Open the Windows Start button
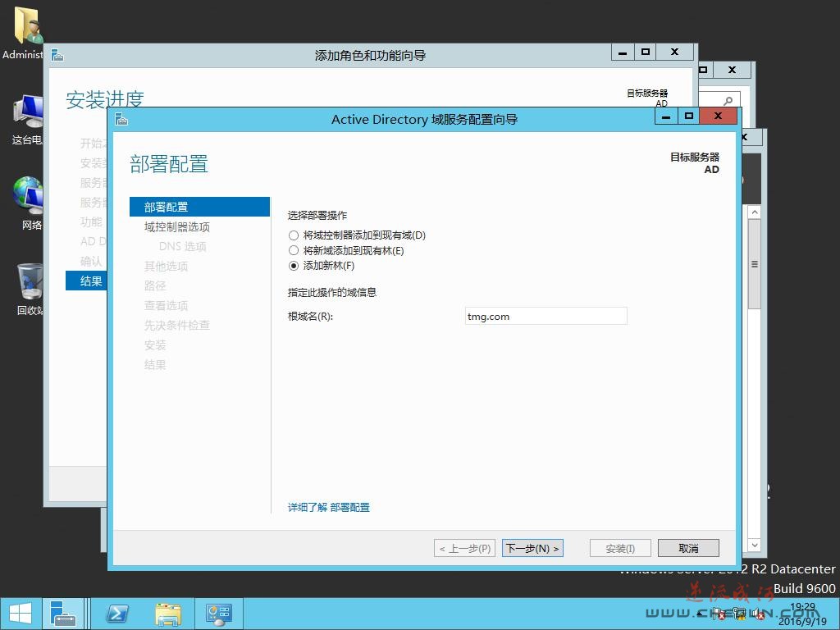The width and height of the screenshot is (840, 630). (x=21, y=614)
